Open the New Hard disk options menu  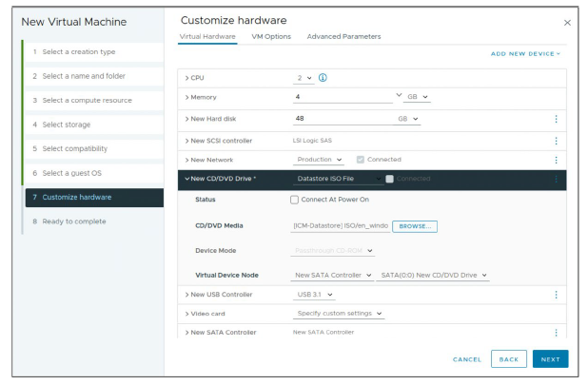tap(556, 119)
